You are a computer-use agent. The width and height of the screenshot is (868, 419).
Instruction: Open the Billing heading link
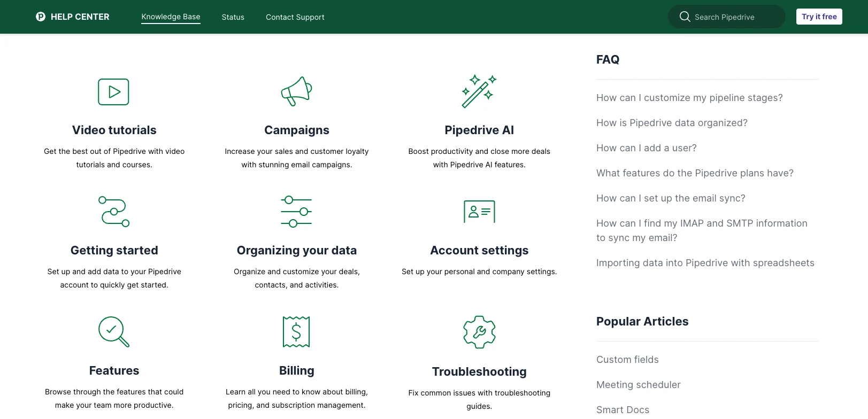(x=297, y=370)
